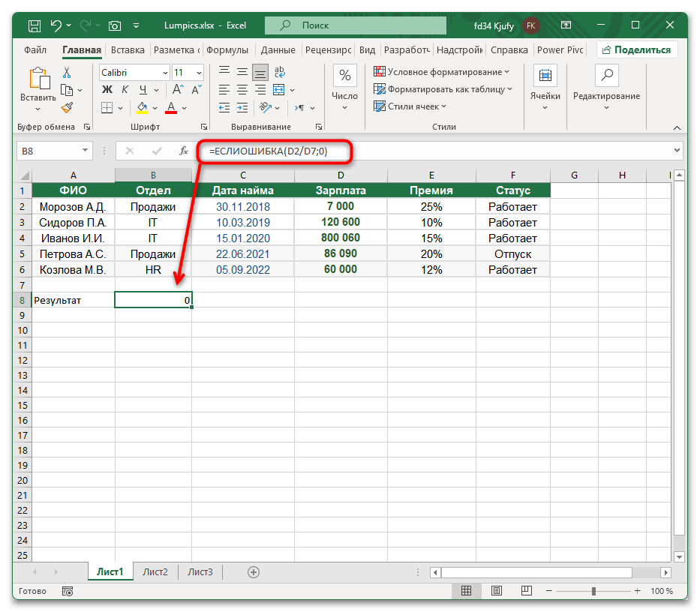The height and width of the screenshot is (612, 700).
Task: Toggle Bold Ж formatting
Action: [x=107, y=90]
